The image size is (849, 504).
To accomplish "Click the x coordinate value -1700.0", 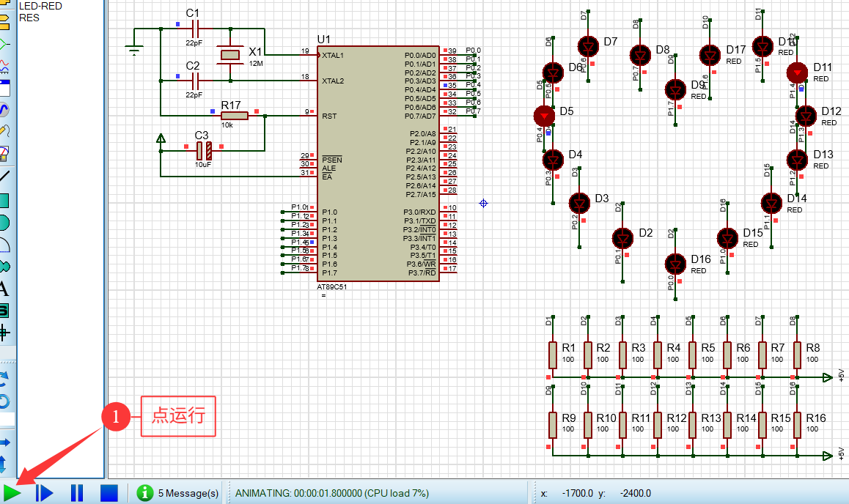I will click(x=578, y=493).
